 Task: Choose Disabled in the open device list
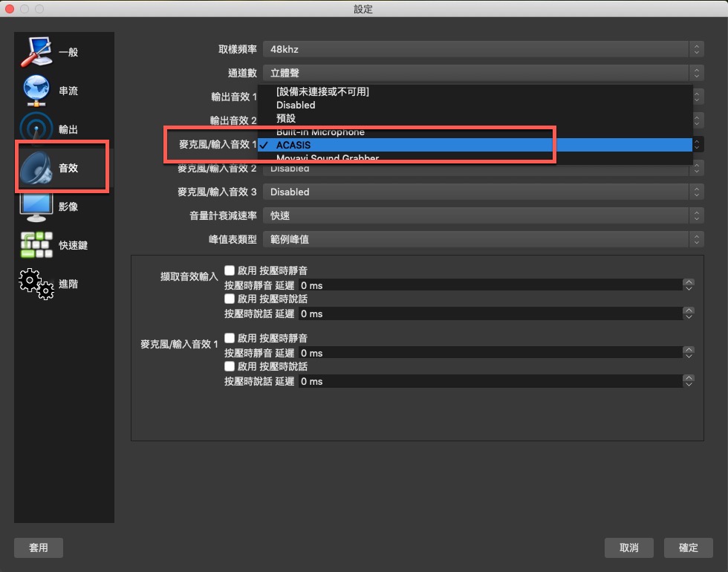[x=475, y=105]
